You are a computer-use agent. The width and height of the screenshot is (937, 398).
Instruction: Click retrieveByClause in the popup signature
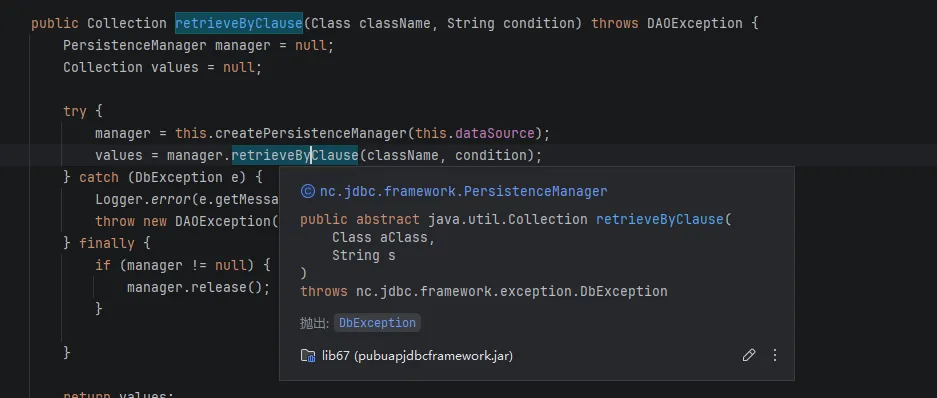660,219
